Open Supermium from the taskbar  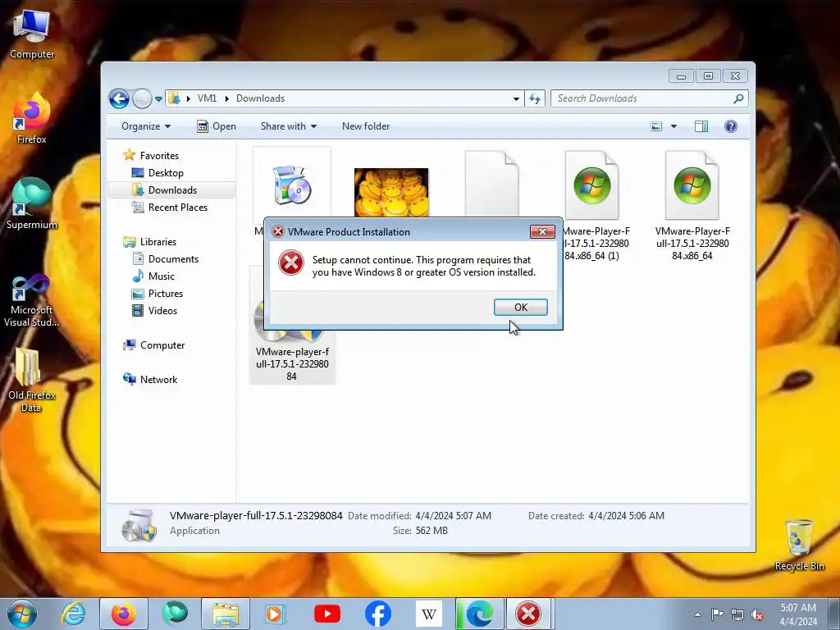175,614
